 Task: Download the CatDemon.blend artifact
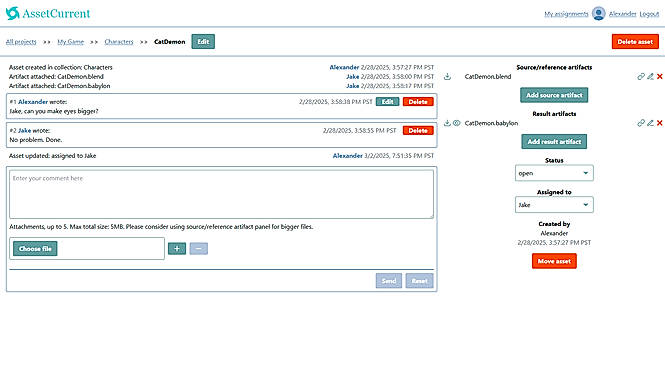[447, 77]
